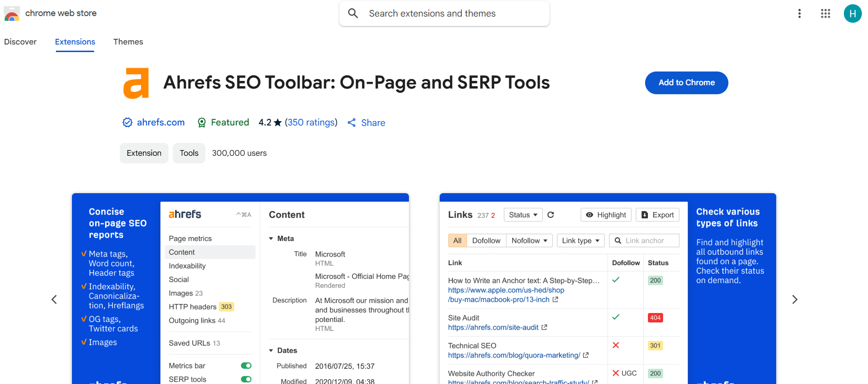This screenshot has height=384, width=868.
Task: Select Content in the ahrefs sidebar
Action: tap(210, 252)
